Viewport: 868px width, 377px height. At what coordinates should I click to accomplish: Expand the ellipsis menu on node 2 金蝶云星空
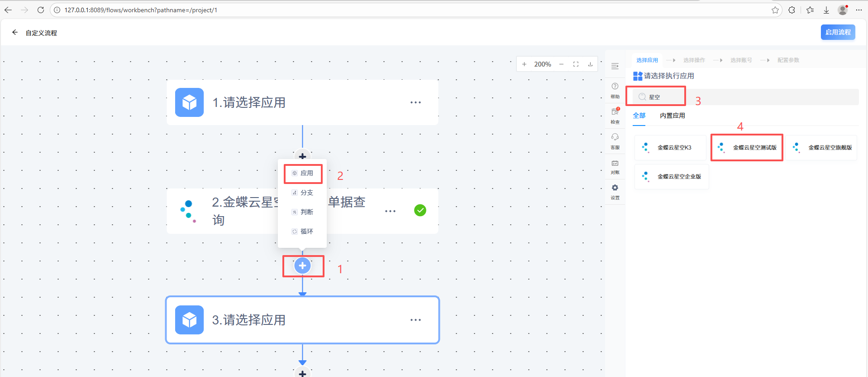[390, 211]
